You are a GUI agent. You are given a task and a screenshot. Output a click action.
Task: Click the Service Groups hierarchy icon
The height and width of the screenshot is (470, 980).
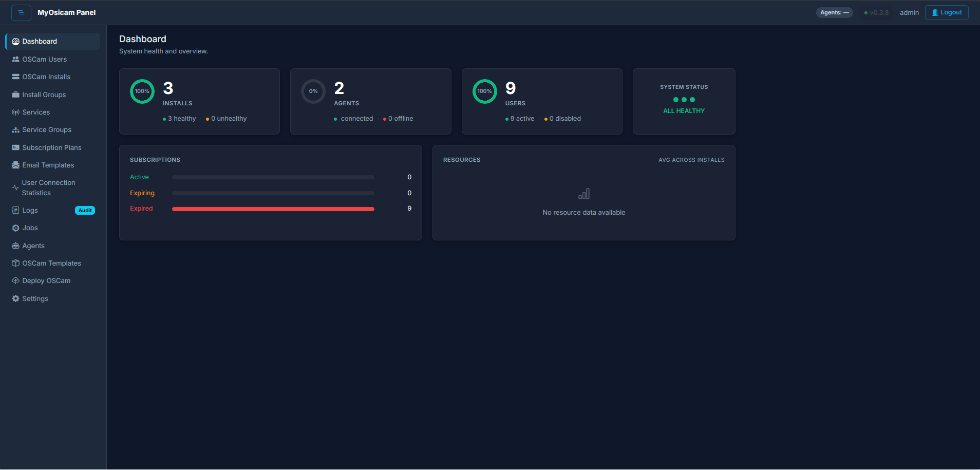[15, 130]
